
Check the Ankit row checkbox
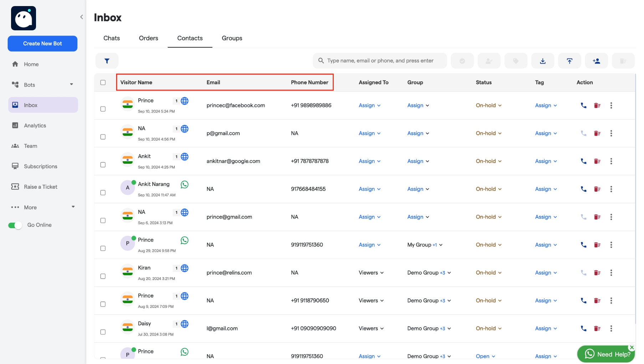pyautogui.click(x=103, y=165)
